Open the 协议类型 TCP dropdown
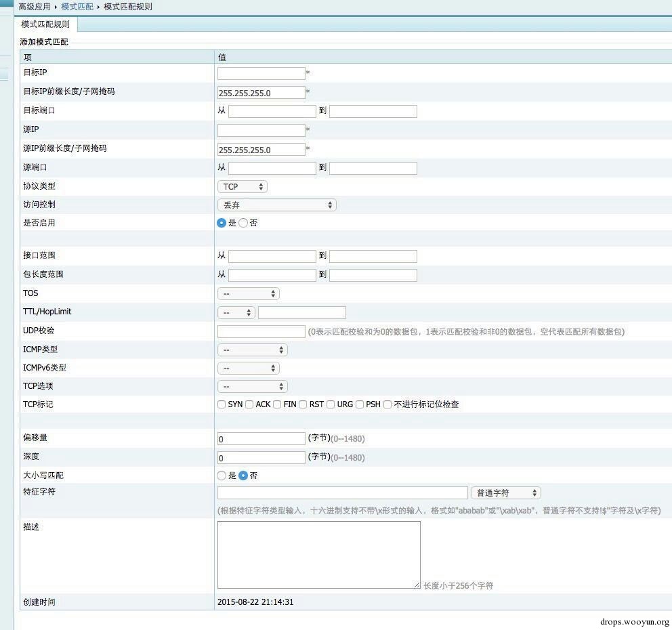Screen dimensions: 672x630 [x=242, y=186]
